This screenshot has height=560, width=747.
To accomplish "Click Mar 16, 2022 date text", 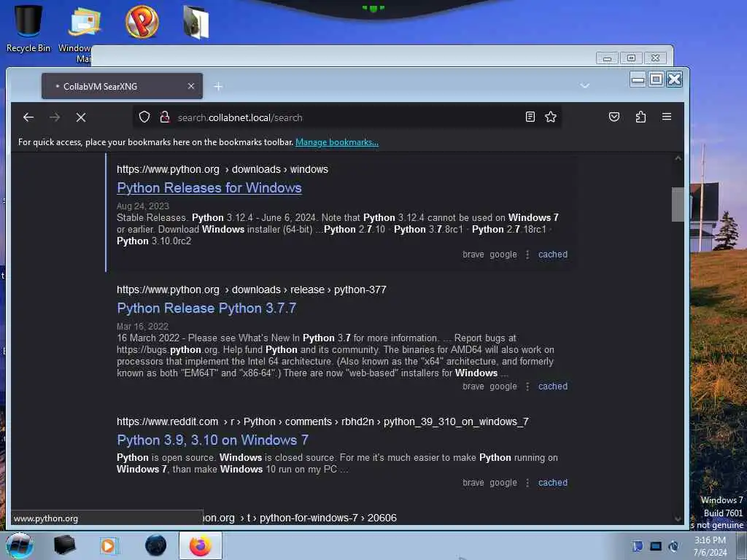I will pos(142,327).
